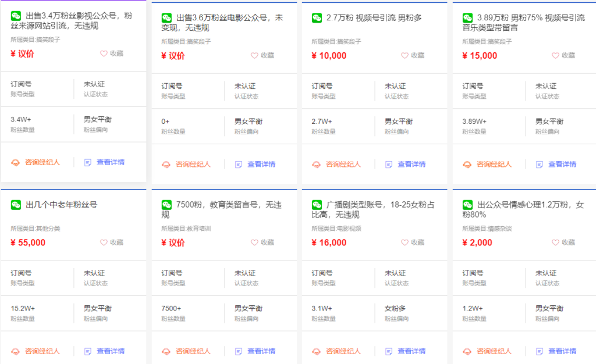
Task: Click WeChat icon of 3.6万粉丝电影公众号 listing
Action: pos(166,17)
